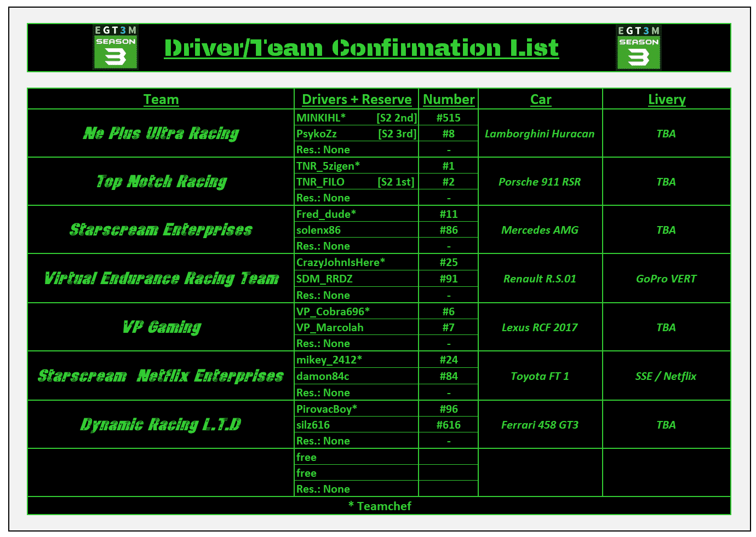Select the Number column header
This screenshot has width=756, height=537.
click(449, 99)
